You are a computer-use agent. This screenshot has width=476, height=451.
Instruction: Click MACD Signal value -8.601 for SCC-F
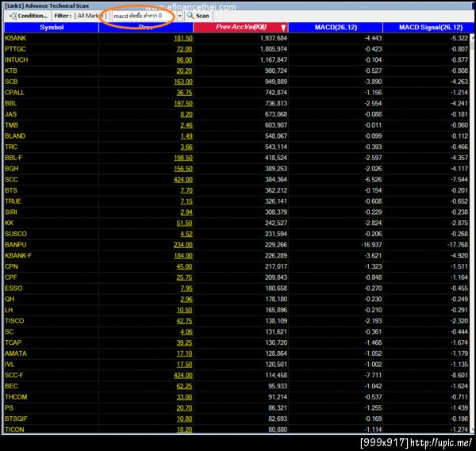(459, 376)
